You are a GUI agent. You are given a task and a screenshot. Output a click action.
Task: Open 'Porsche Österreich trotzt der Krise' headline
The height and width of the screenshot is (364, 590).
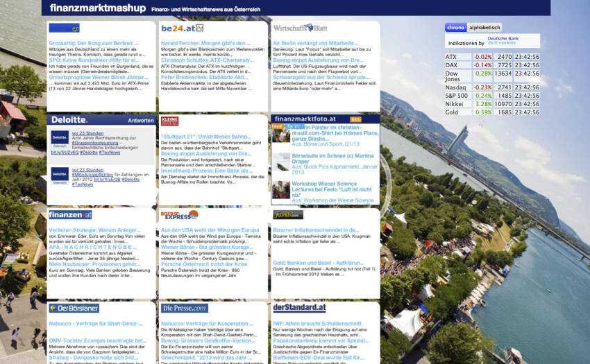click(x=204, y=264)
